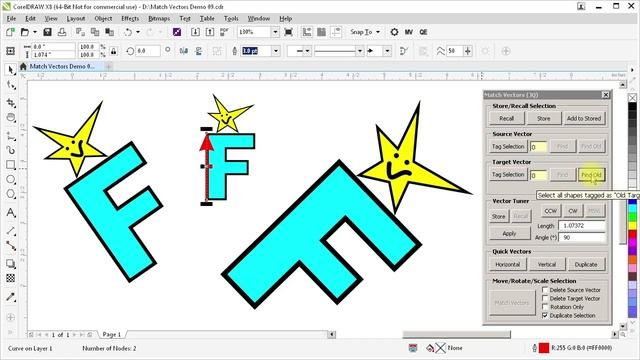The height and width of the screenshot is (360, 640).
Task: Select the Artistic Media tool
Action: click(11, 150)
